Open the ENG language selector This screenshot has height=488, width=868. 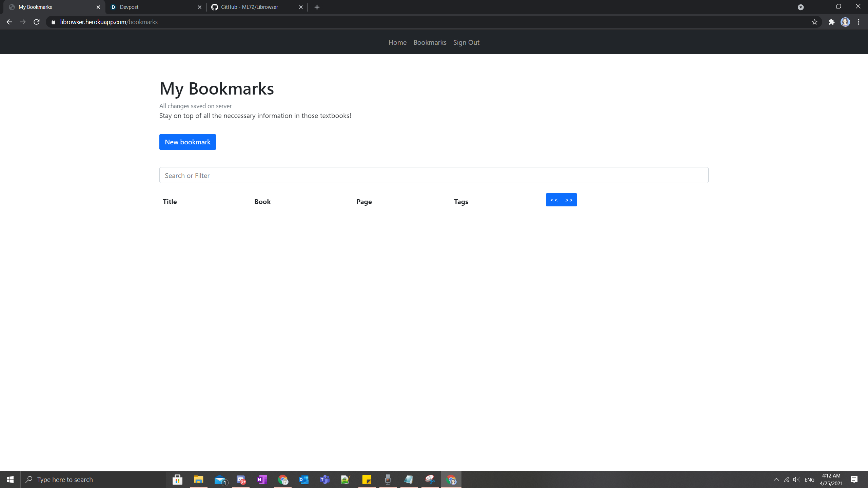click(x=809, y=480)
